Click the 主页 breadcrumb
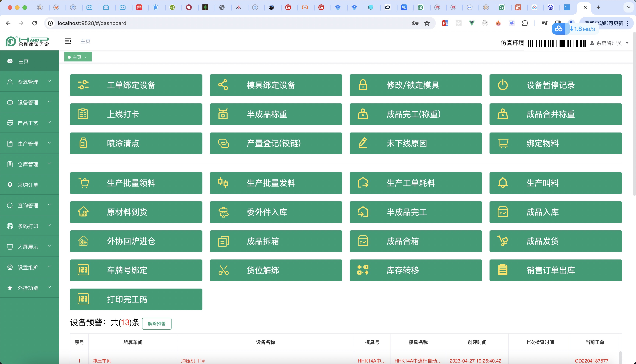The image size is (636, 364). pos(85,41)
